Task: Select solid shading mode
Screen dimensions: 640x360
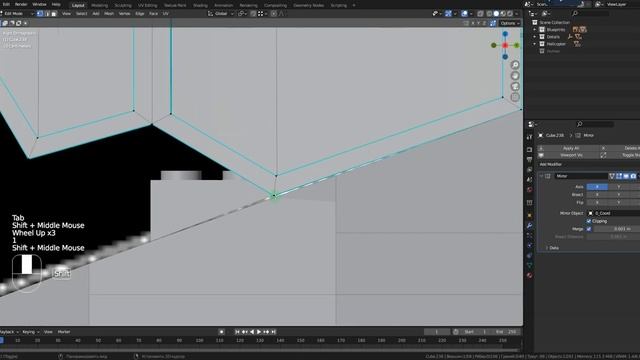Action: click(496, 13)
